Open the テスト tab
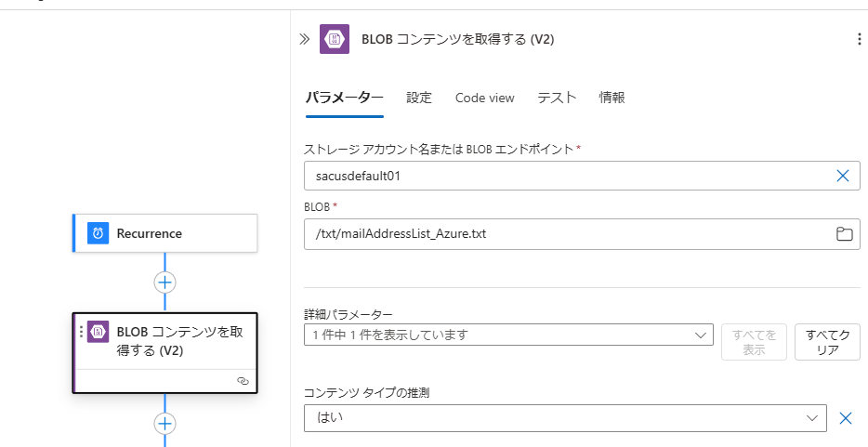Image resolution: width=868 pixels, height=447 pixels. pos(557,98)
